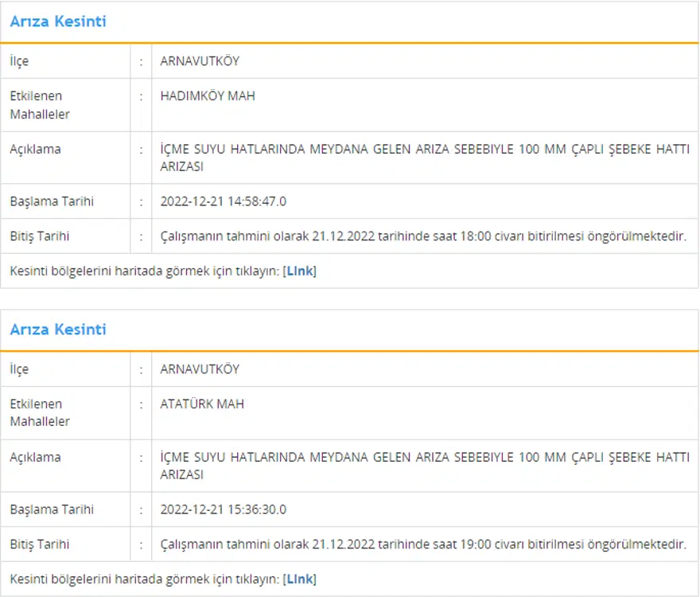Click 'Arıza Kesinti' heading of the HADIMKÖY card

(x=58, y=21)
